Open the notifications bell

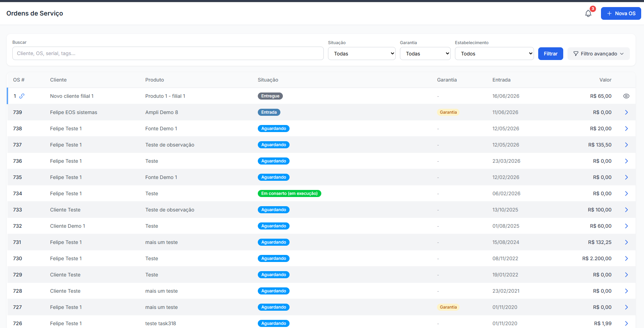point(588,13)
